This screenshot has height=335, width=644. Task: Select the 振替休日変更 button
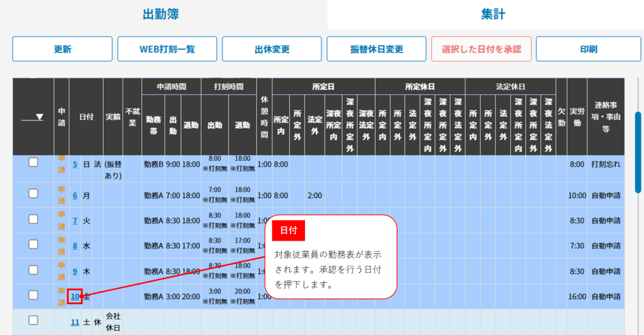[x=376, y=49]
